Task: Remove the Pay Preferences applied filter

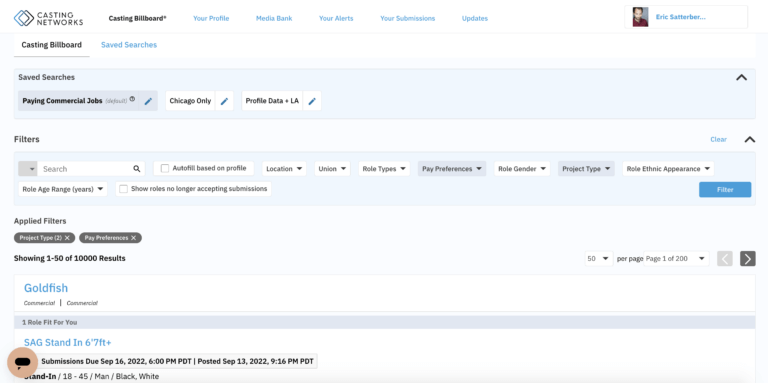Action: pyautogui.click(x=133, y=238)
